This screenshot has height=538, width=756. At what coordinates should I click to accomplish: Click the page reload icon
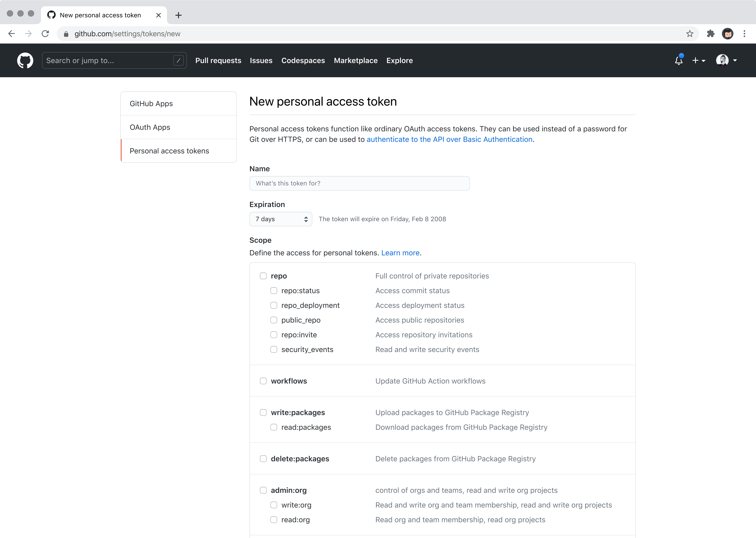[45, 33]
